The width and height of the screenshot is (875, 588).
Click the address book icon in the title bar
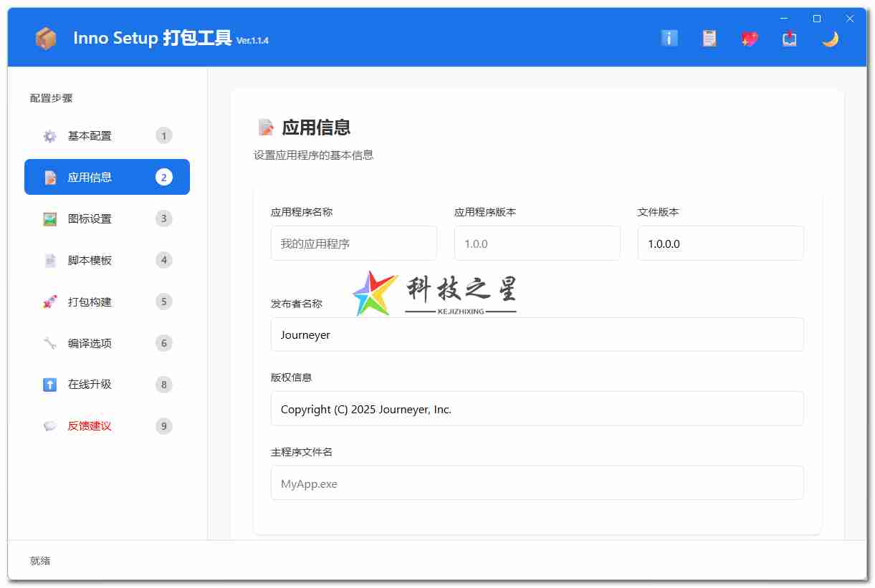click(x=789, y=39)
